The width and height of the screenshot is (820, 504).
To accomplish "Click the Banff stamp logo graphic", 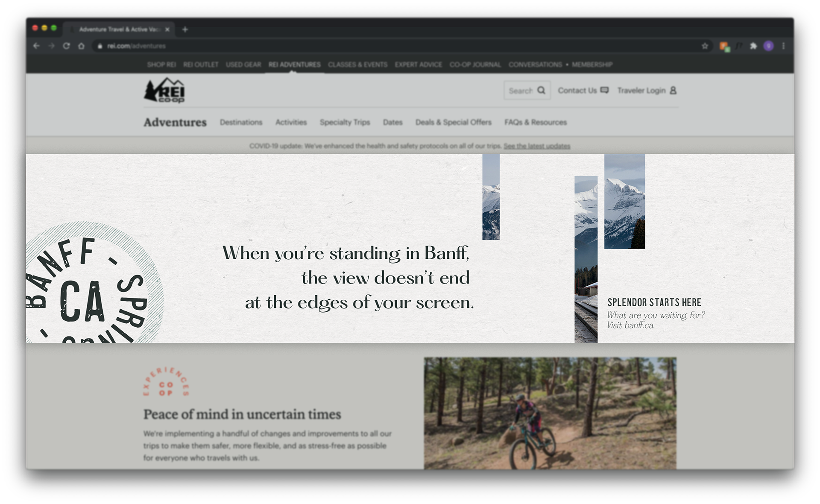I will tap(94, 283).
